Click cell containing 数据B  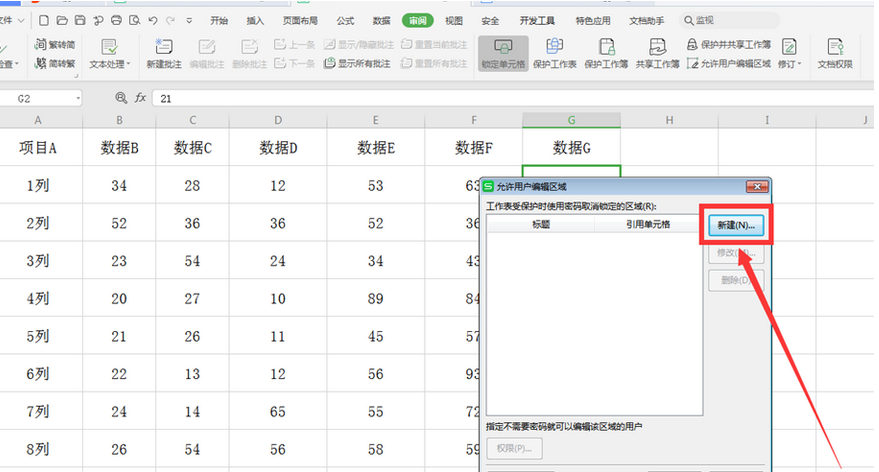click(x=119, y=147)
